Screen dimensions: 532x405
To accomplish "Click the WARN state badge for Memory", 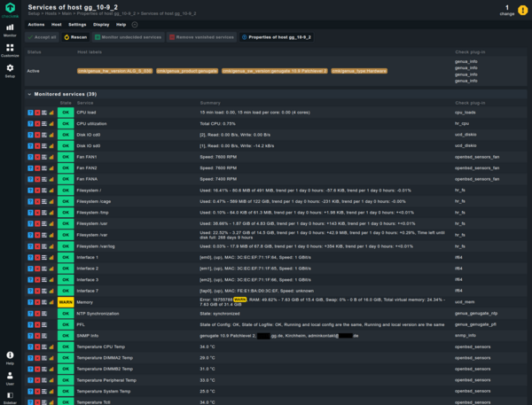I will coord(66,302).
